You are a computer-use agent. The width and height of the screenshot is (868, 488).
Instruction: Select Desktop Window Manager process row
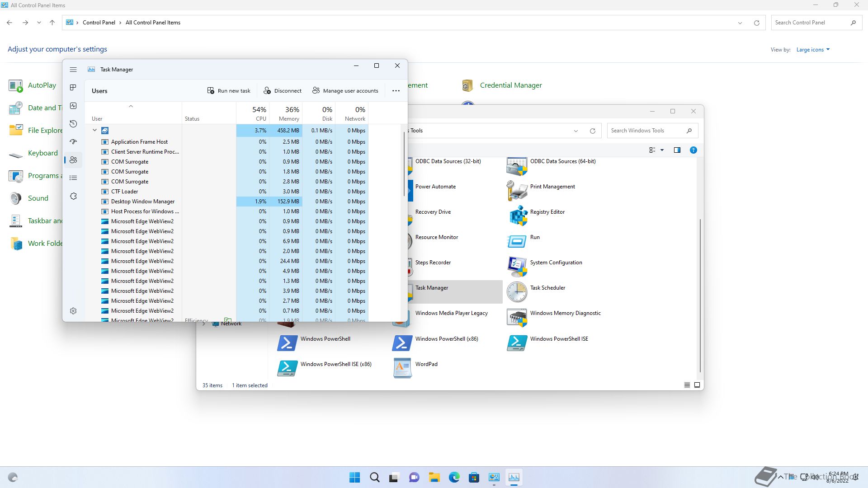[226, 202]
